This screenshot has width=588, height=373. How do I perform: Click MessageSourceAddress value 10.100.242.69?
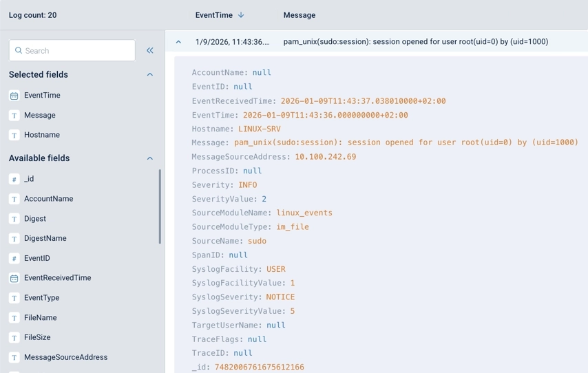[326, 157]
